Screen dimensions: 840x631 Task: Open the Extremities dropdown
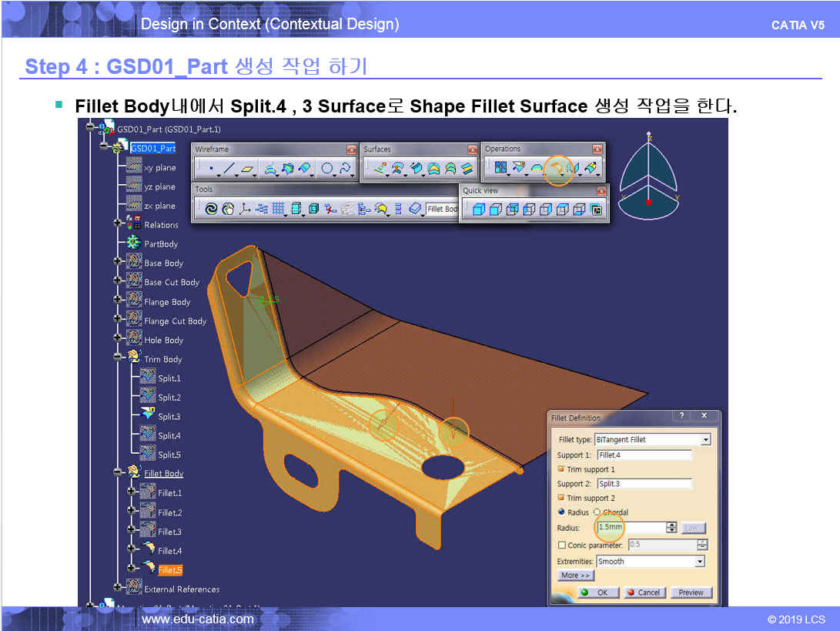700,562
